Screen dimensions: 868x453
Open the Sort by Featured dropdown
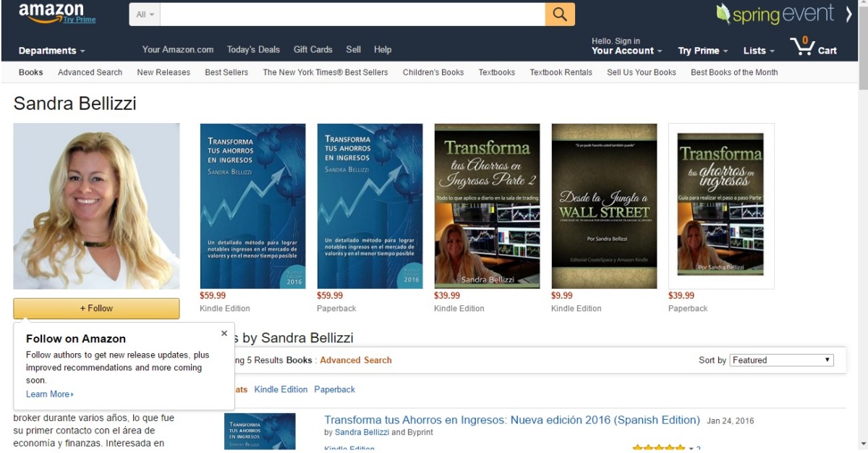tap(781, 360)
